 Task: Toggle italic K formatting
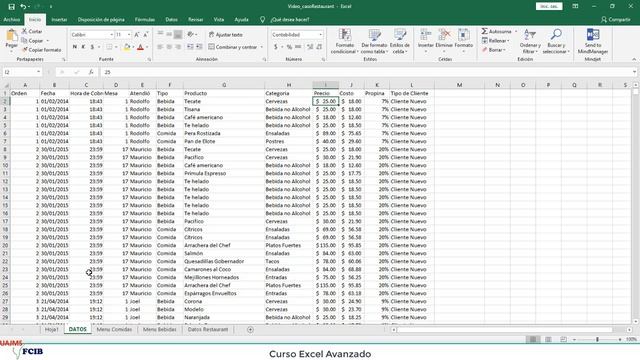click(x=83, y=47)
